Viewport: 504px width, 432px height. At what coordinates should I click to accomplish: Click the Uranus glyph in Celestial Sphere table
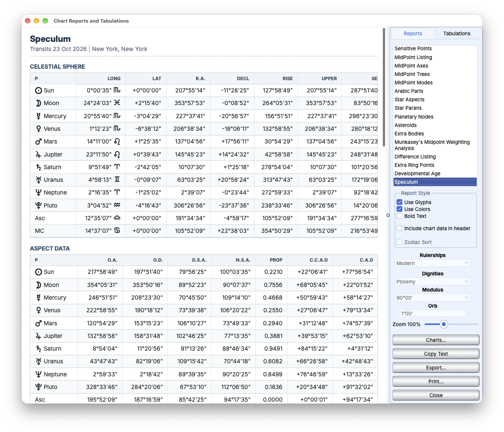pyautogui.click(x=38, y=180)
